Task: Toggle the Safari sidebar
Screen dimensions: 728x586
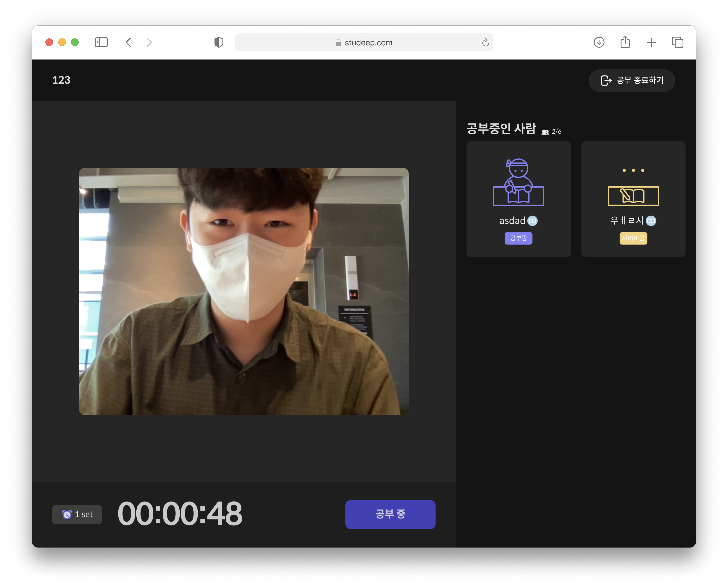Action: coord(101,42)
